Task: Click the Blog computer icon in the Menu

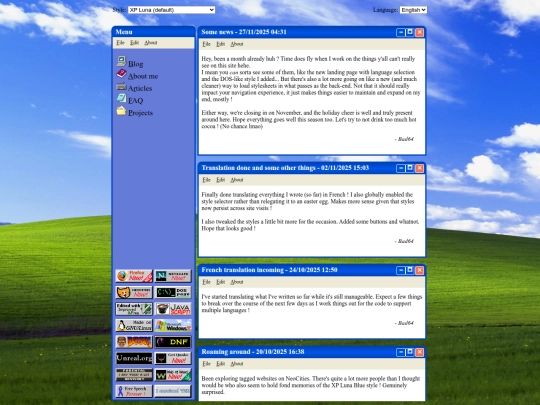Action: 121,61
